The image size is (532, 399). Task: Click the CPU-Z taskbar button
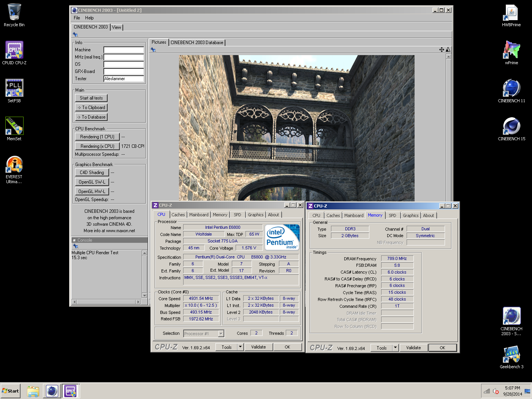(x=71, y=391)
